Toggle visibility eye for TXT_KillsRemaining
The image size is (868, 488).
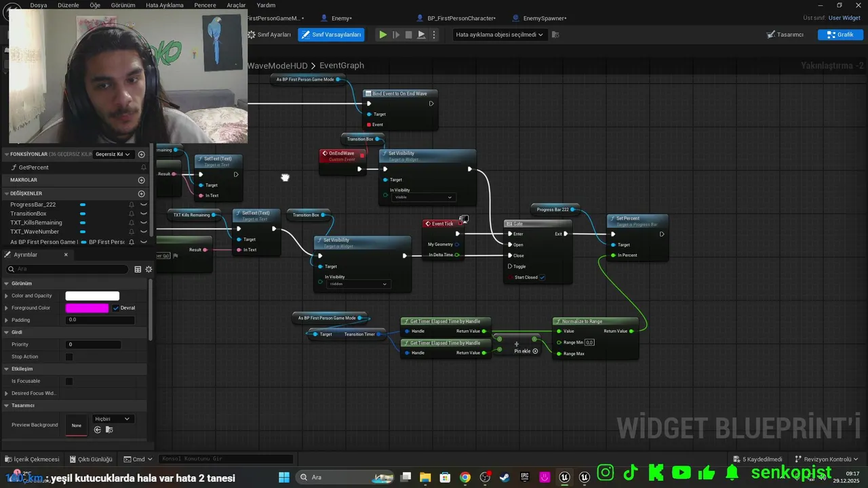point(144,223)
